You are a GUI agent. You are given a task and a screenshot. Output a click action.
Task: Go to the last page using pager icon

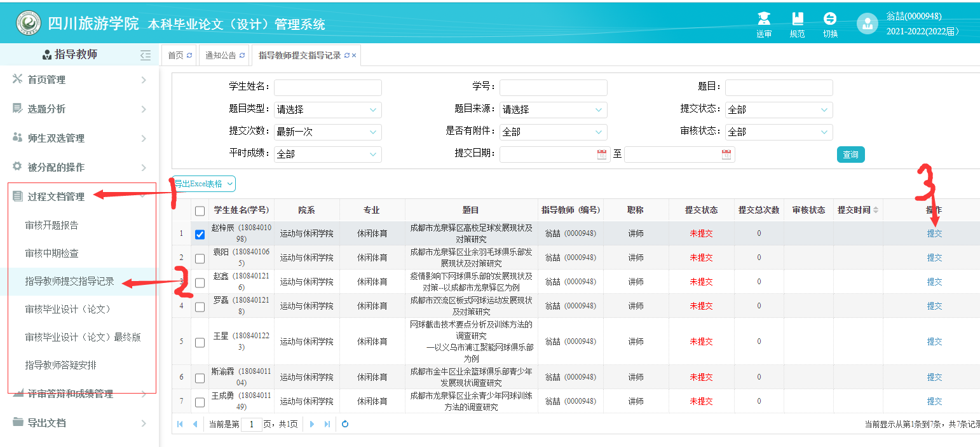tap(327, 424)
